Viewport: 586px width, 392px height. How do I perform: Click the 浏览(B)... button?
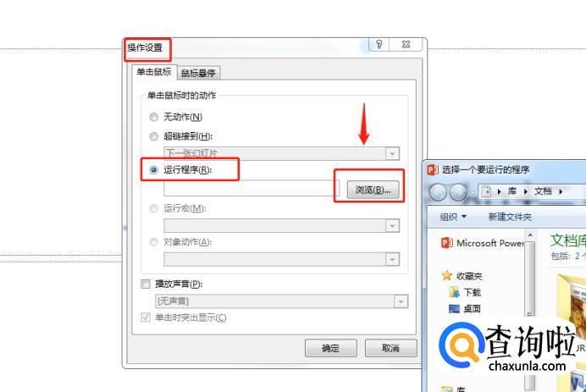373,190
